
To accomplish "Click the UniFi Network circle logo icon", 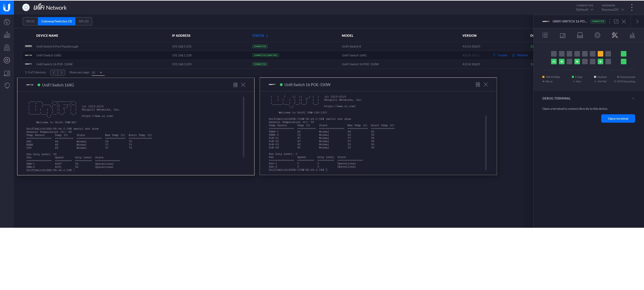I will pos(26,8).
